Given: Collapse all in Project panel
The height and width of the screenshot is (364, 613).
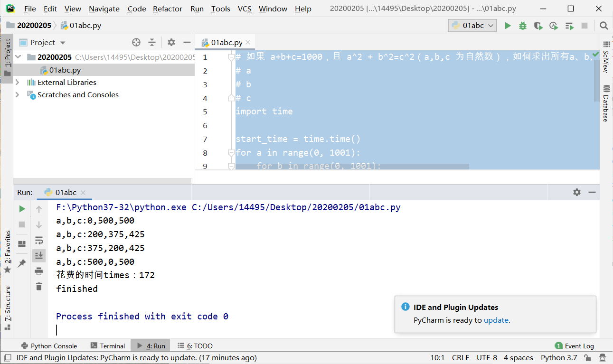Looking at the screenshot, I should pyautogui.click(x=152, y=42).
